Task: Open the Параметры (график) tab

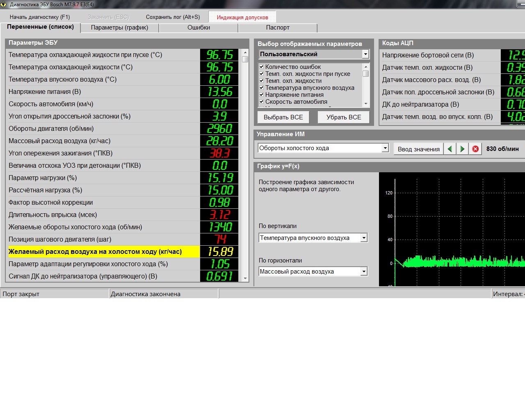Action: [119, 27]
